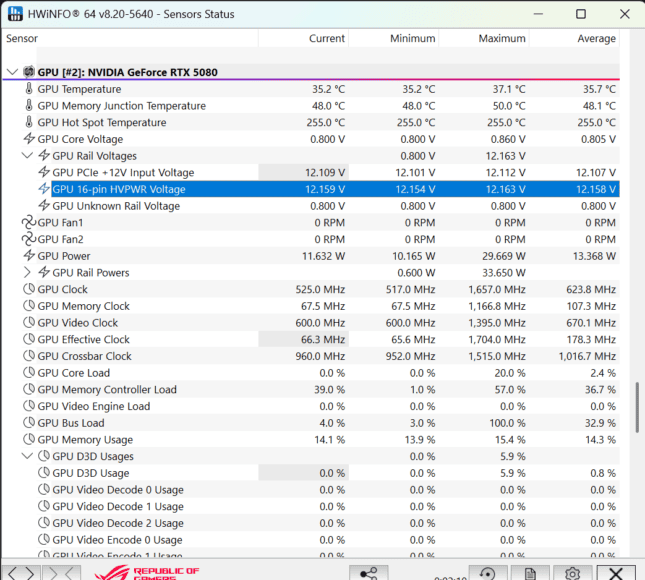Click the 100.0 % maximum GPU Bus Load value
The width and height of the screenshot is (645, 580).
click(x=507, y=422)
